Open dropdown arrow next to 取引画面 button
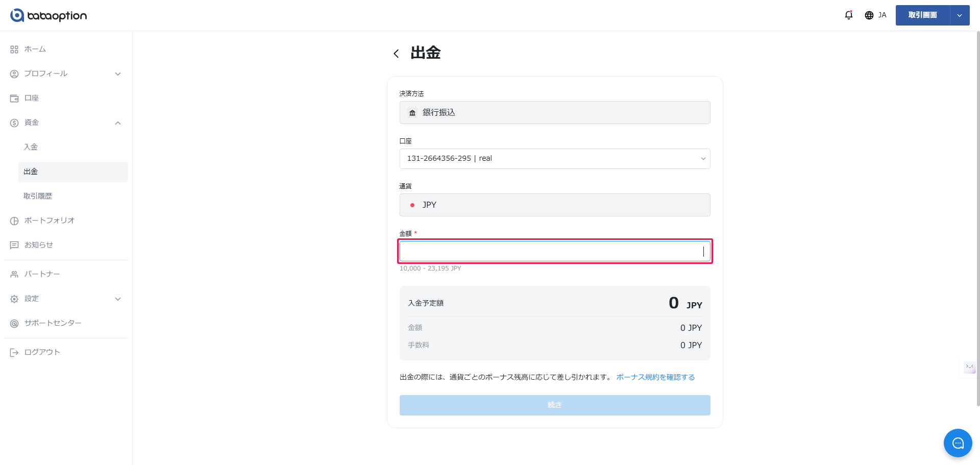Screen dimensions: 980x465 [960, 15]
